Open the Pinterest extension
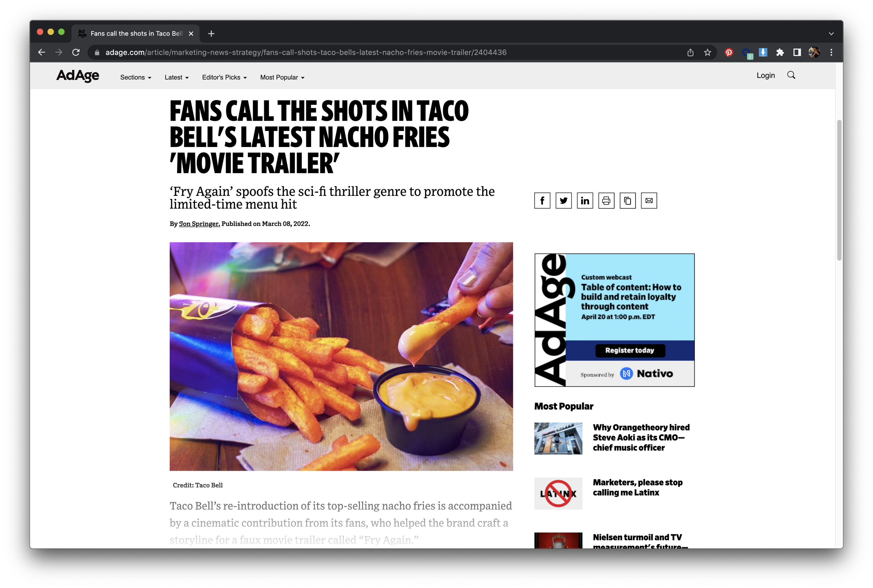 click(x=729, y=52)
